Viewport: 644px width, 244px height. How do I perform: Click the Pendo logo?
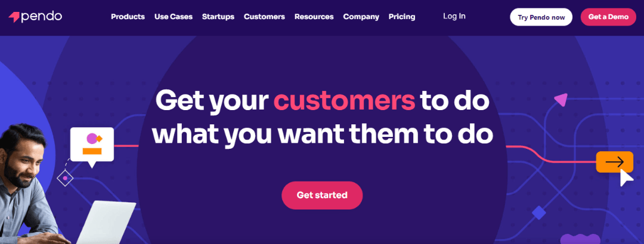[x=35, y=17]
